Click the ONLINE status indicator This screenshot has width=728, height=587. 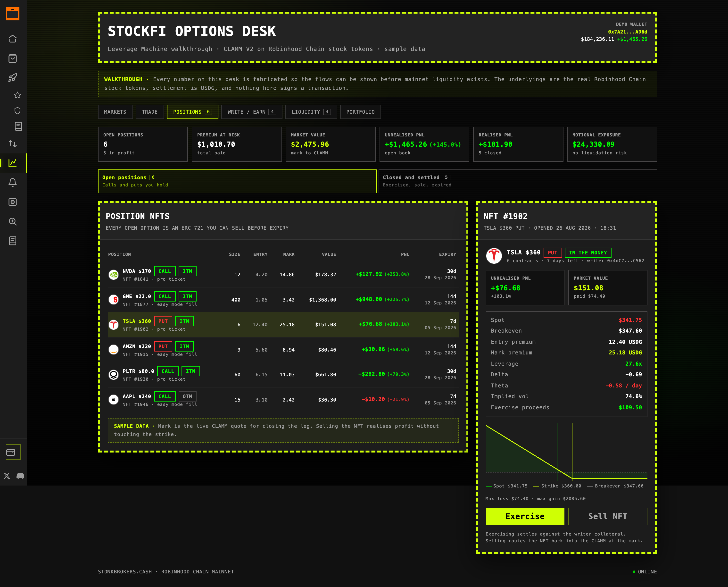pyautogui.click(x=645, y=572)
